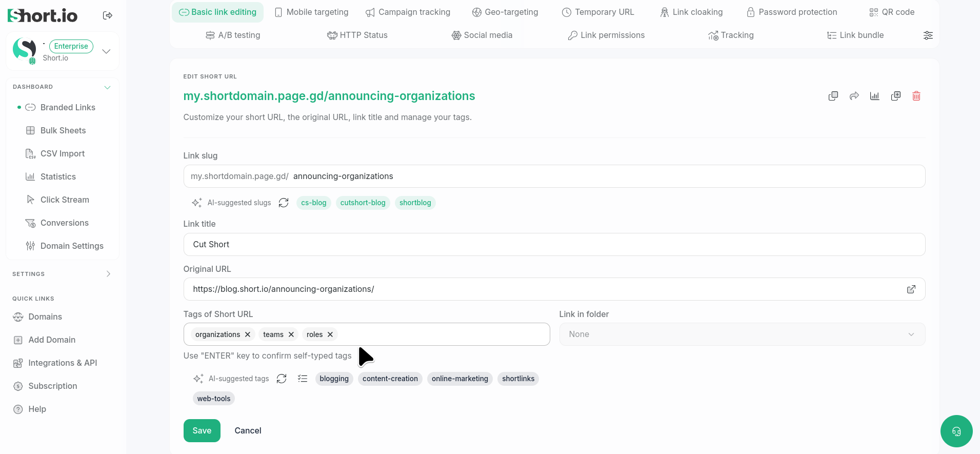Apply cutshort-blog suggested slug
The image size is (980, 454).
tap(363, 203)
